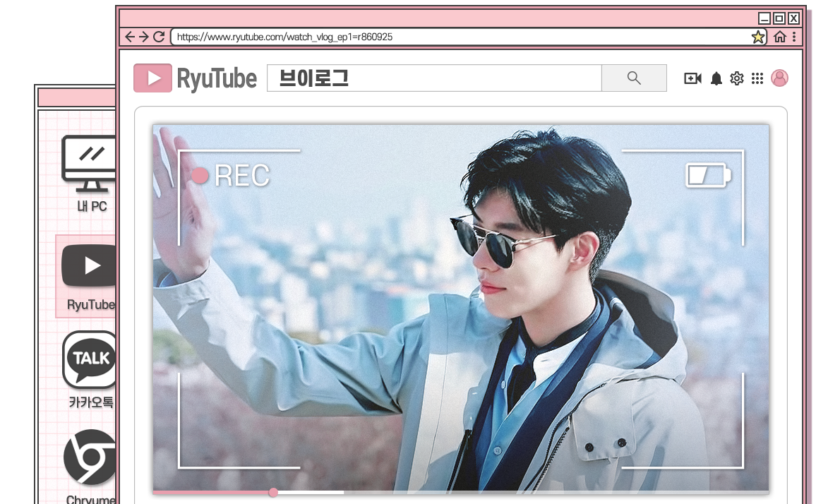The height and width of the screenshot is (504, 840).
Task: Click the pink video progress knob
Action: (x=273, y=492)
